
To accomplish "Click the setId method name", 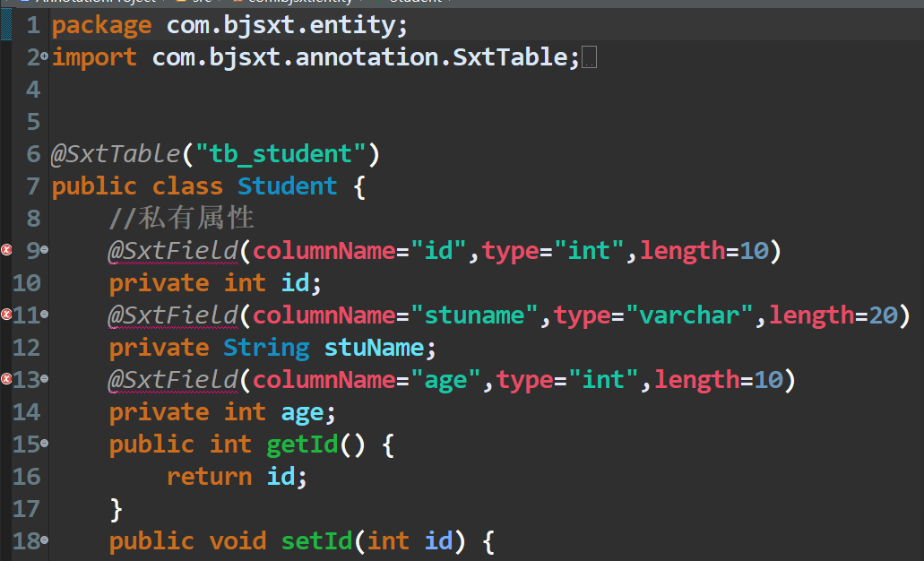I will (317, 540).
